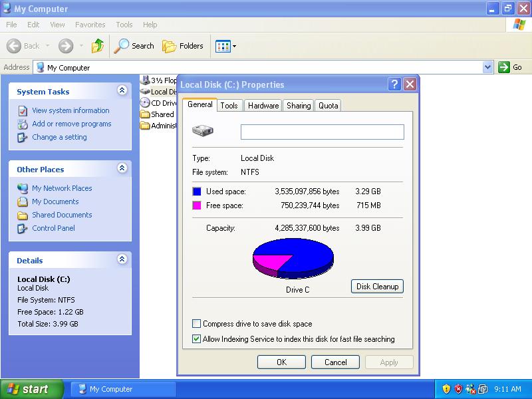Click the blue Used space swatch
The height and width of the screenshot is (399, 532).
tap(197, 192)
